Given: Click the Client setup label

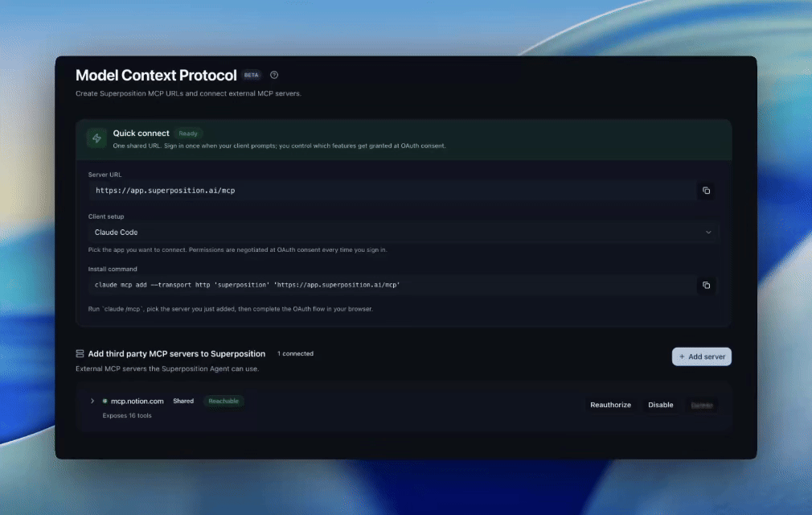Looking at the screenshot, I should click(x=106, y=216).
